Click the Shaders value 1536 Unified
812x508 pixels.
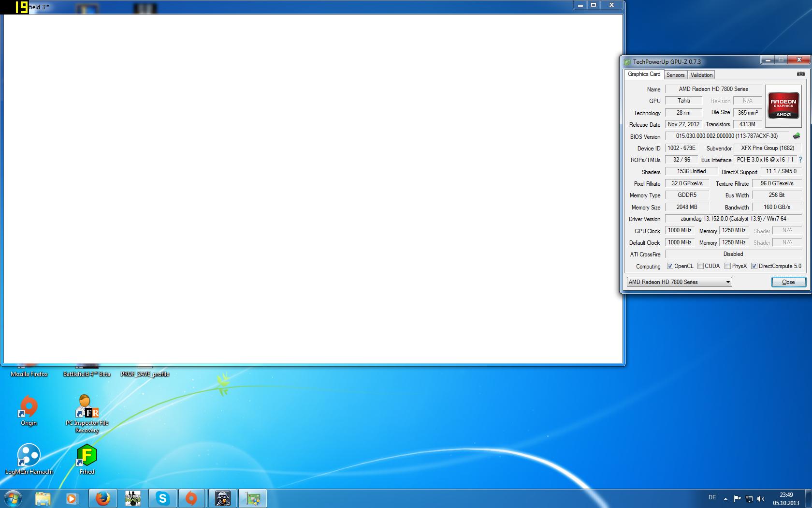pyautogui.click(x=691, y=171)
